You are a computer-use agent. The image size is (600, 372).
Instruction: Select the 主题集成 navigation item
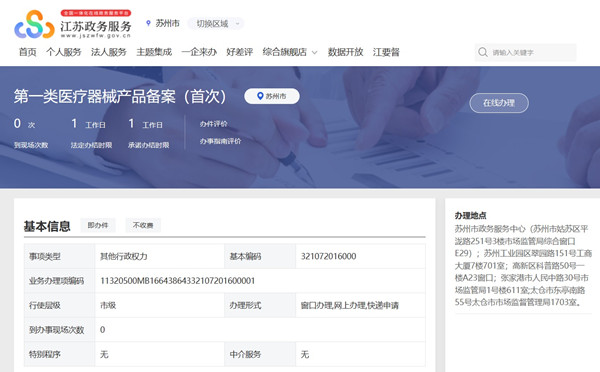click(154, 52)
